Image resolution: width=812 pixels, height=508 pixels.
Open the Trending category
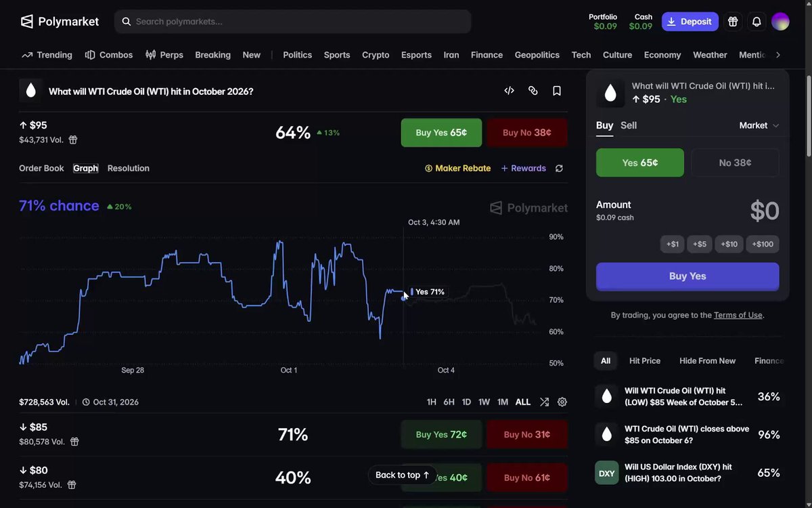tap(47, 55)
